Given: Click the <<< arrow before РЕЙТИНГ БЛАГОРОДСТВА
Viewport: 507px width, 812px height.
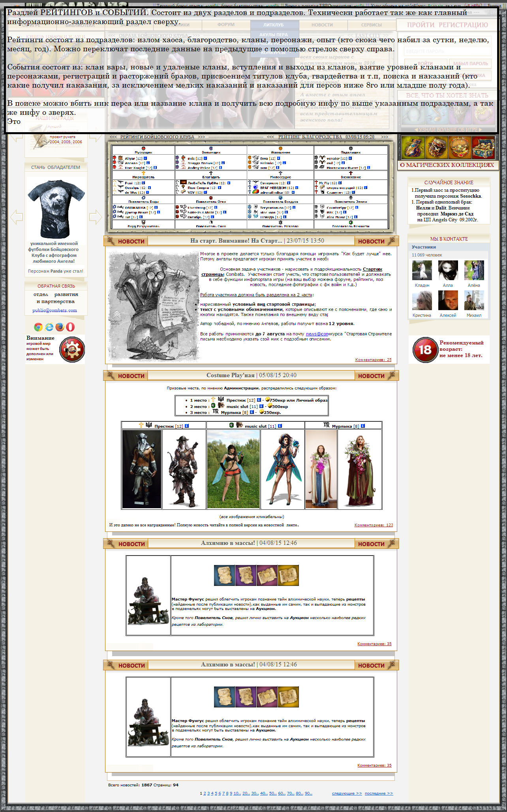Looking at the screenshot, I should (270, 137).
